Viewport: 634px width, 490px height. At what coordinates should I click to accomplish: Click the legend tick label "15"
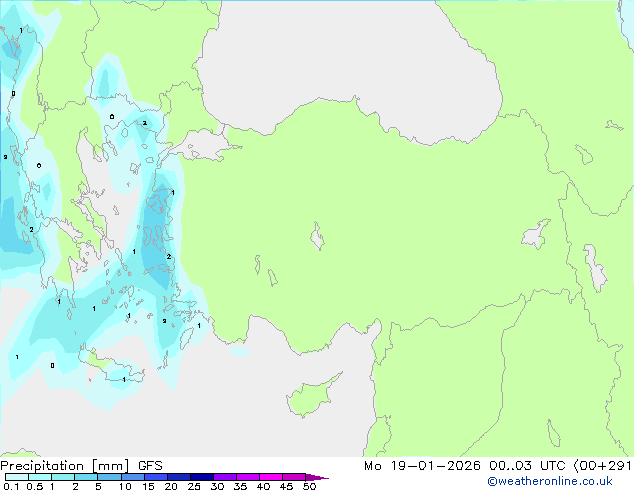pyautogui.click(x=148, y=486)
